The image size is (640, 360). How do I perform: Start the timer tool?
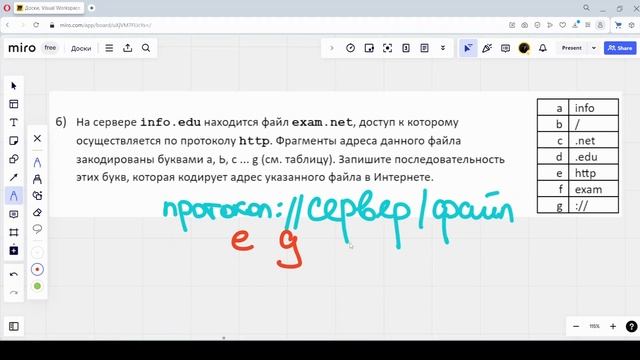point(350,48)
